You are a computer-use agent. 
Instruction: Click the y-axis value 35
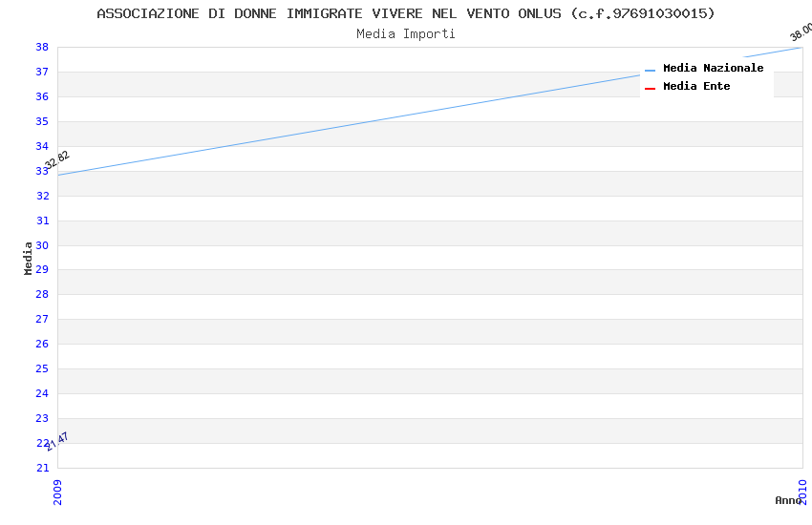(x=42, y=121)
